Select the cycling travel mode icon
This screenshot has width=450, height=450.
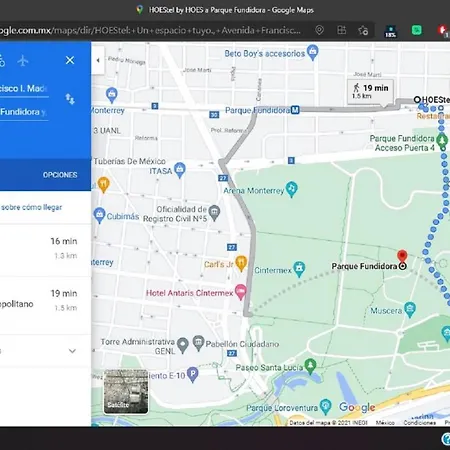point(2,61)
